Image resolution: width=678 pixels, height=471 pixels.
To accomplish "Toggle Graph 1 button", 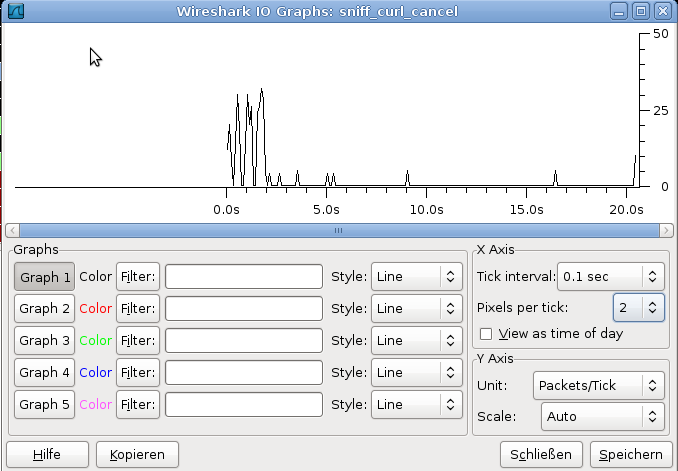I will 45,277.
